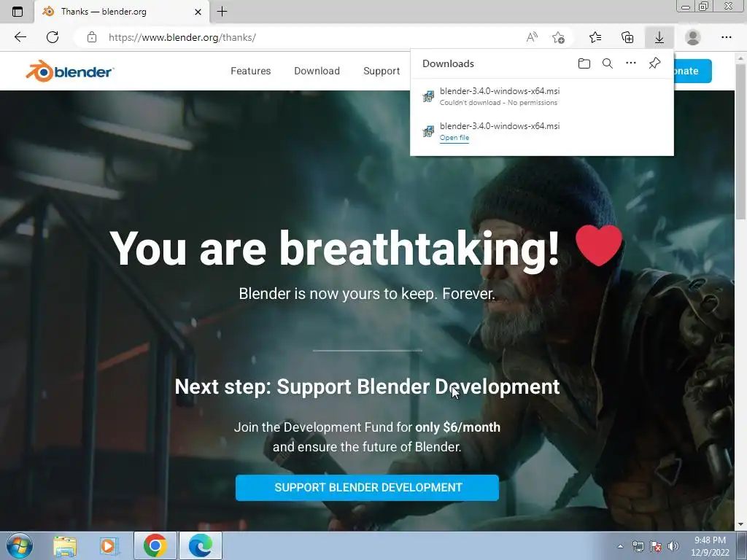Viewport: 747px width, 560px height.
Task: Open More options in Downloads panel
Action: point(631,63)
